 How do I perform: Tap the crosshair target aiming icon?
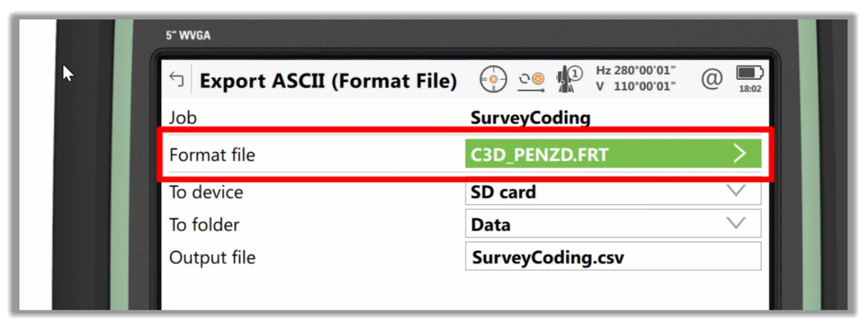point(493,80)
